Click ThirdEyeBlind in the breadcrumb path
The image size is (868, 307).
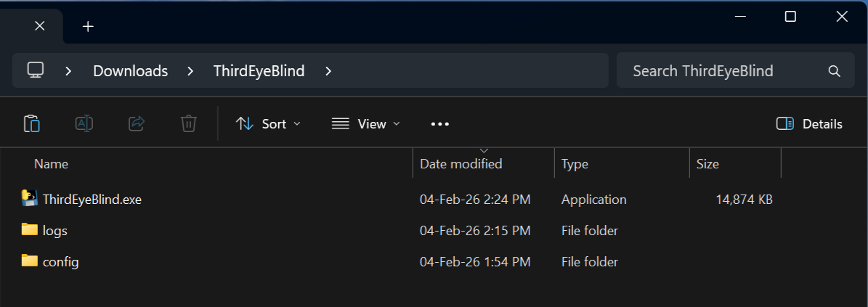(259, 71)
